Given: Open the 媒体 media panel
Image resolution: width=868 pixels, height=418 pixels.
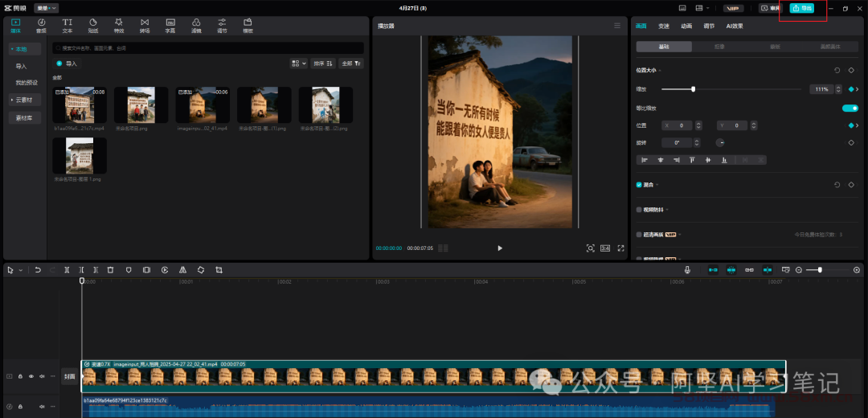Looking at the screenshot, I should pos(15,26).
